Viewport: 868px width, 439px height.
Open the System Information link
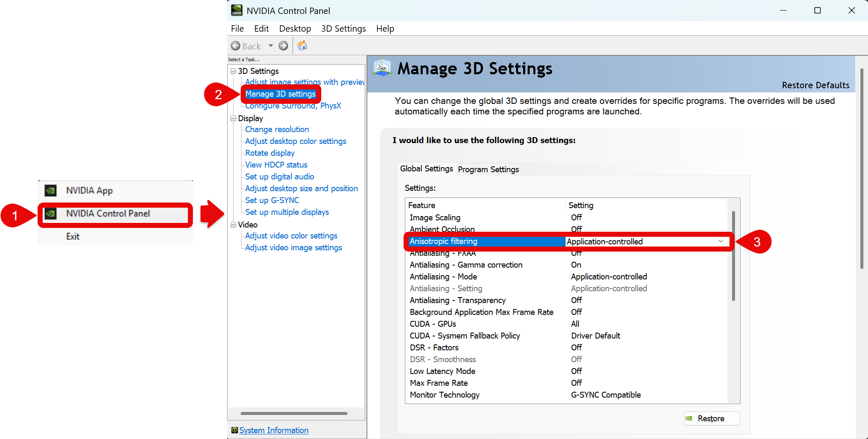pyautogui.click(x=274, y=430)
